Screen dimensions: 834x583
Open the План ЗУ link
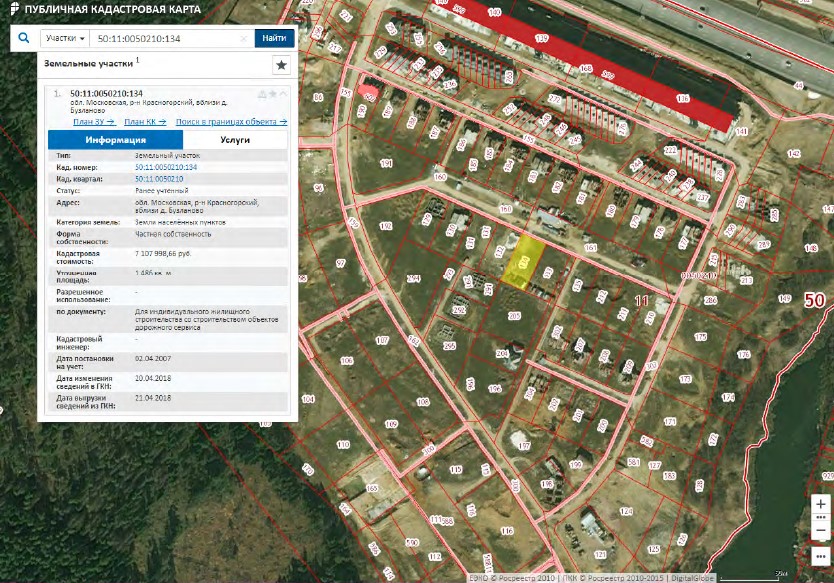tap(93, 121)
